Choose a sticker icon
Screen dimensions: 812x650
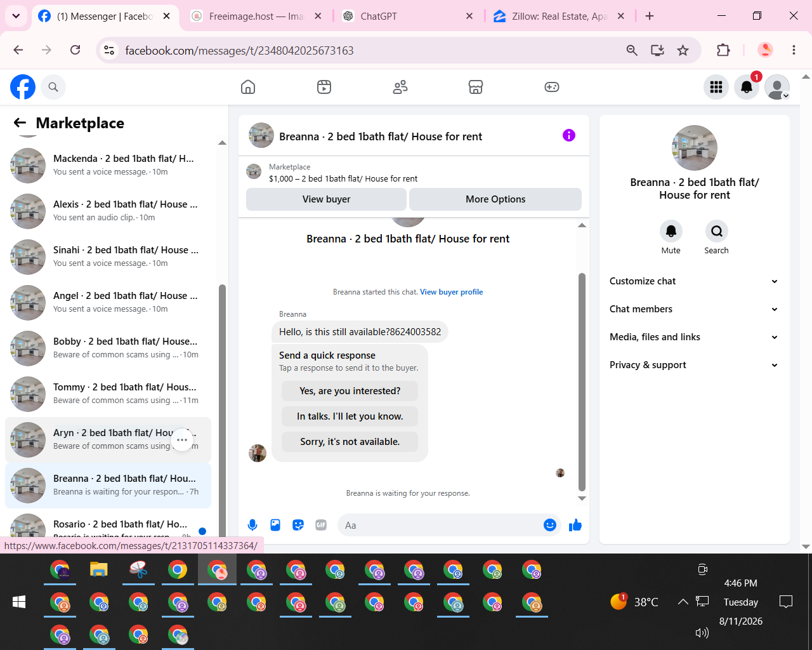pyautogui.click(x=298, y=525)
